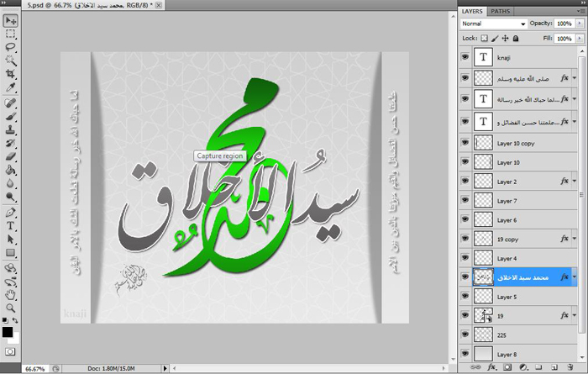Viewport: 588px width, 374px height.
Task: Click the black foreground color swatch
Action: click(8, 333)
